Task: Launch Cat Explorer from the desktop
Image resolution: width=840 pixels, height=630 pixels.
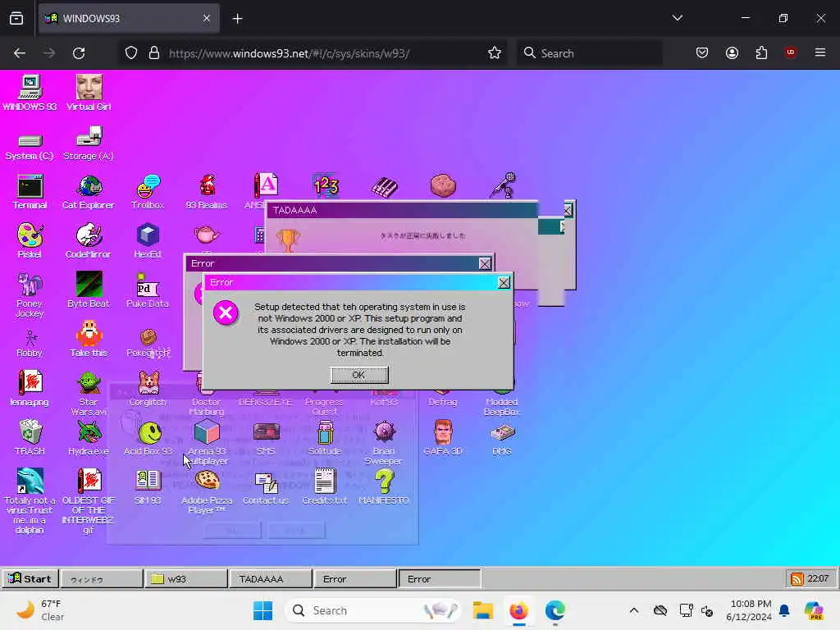Action: pos(89,192)
